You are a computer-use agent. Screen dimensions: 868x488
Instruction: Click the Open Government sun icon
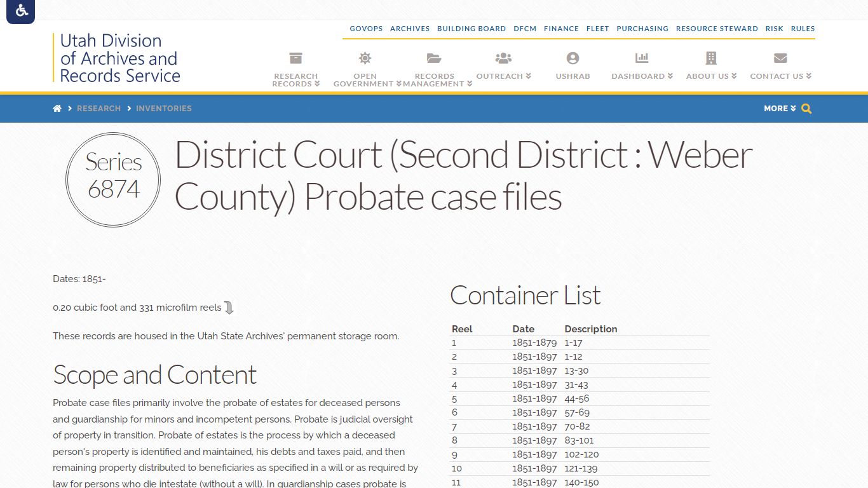pyautogui.click(x=365, y=58)
